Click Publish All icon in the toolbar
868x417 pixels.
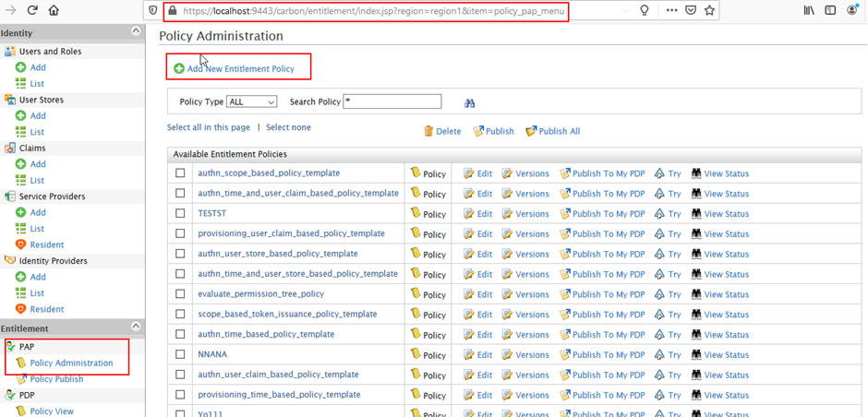(531, 131)
